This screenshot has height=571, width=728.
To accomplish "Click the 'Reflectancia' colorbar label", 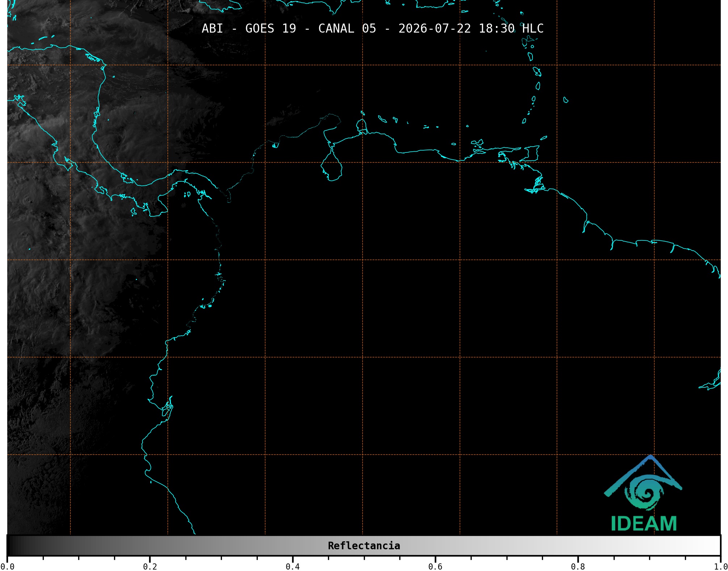I will pyautogui.click(x=364, y=546).
